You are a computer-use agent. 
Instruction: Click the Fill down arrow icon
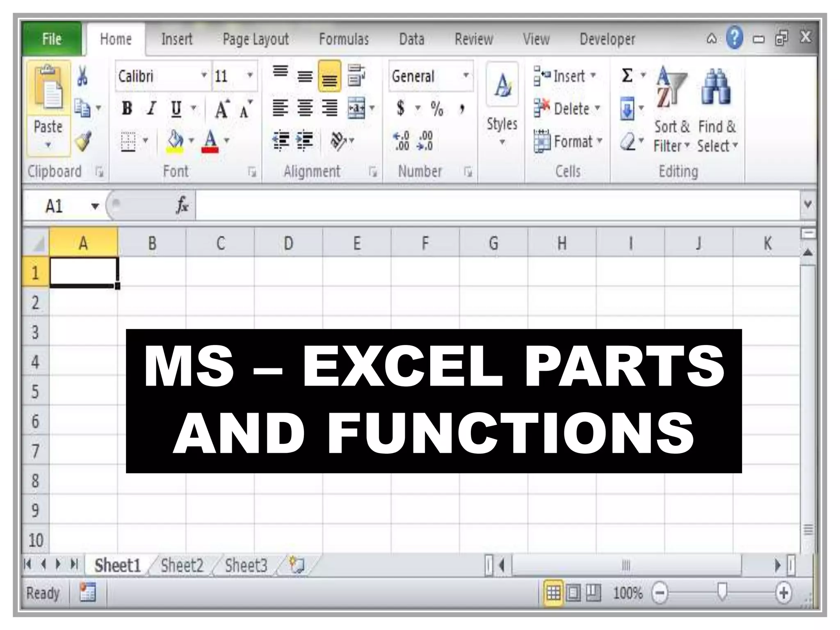tap(627, 109)
